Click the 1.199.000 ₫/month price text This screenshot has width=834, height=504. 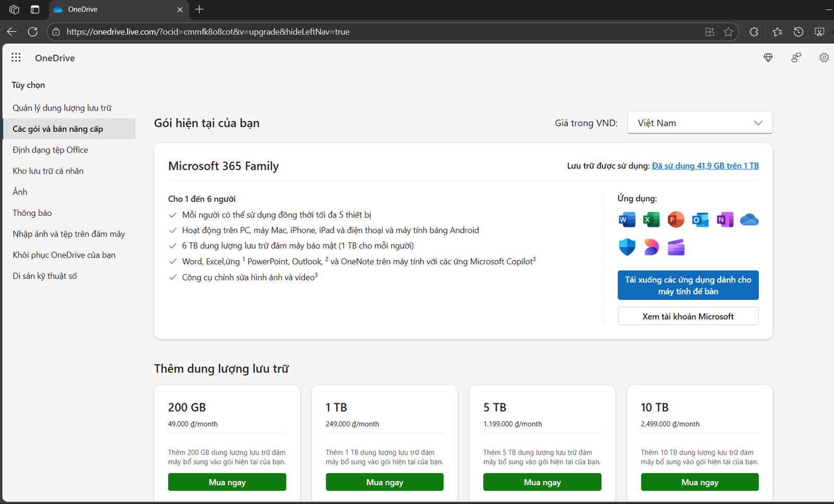[512, 424]
